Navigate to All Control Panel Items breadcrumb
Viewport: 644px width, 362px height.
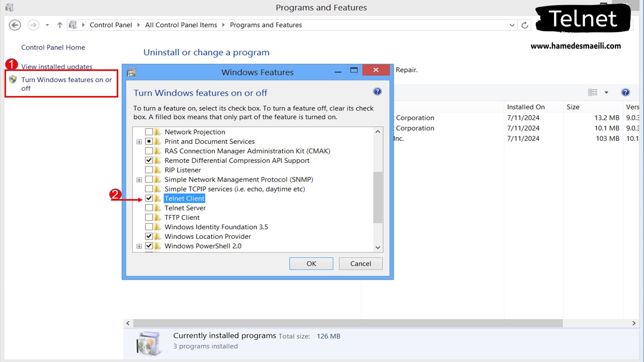181,25
